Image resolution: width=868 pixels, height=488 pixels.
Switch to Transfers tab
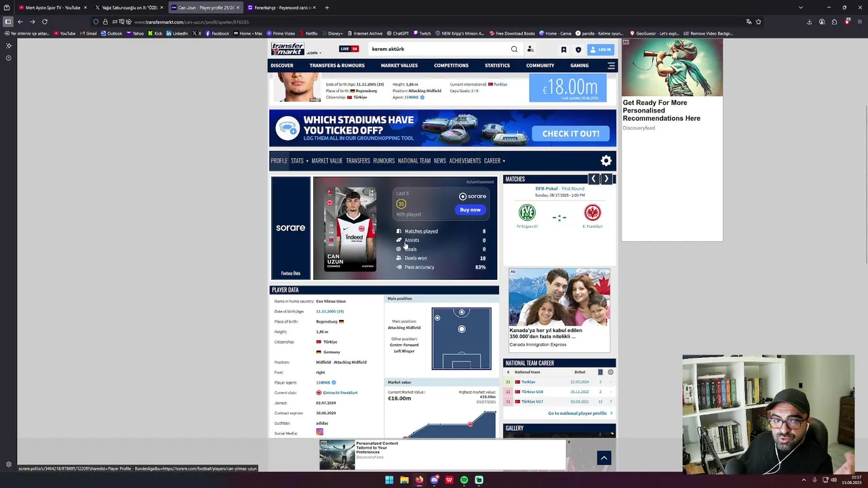(358, 161)
